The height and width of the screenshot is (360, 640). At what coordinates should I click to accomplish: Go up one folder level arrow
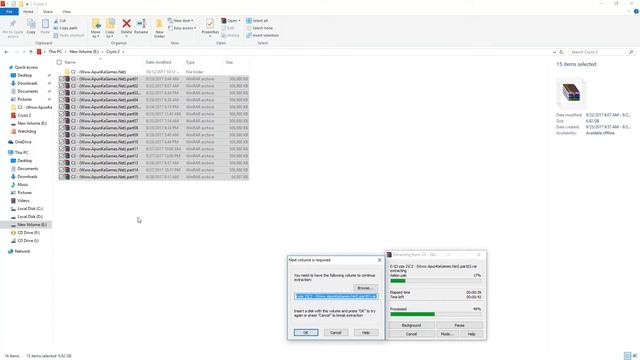coord(31,52)
